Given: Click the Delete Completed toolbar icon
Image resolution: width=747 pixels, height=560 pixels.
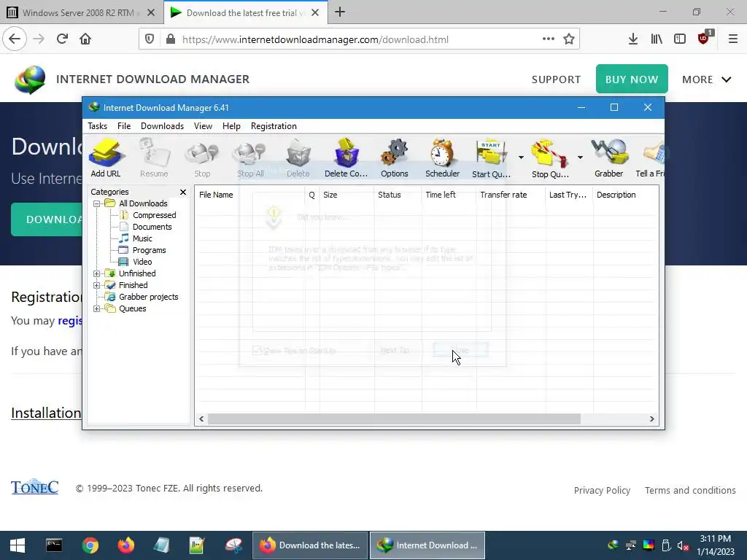Looking at the screenshot, I should (347, 158).
